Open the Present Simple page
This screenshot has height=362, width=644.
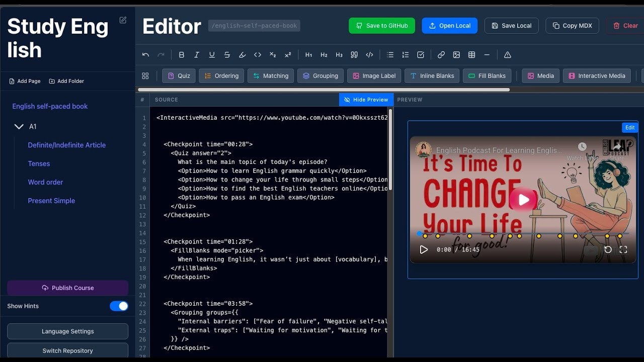point(51,201)
